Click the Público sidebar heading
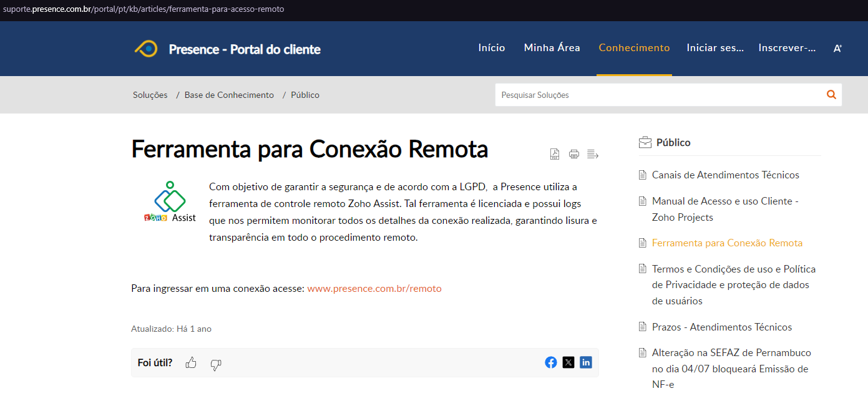Image resolution: width=868 pixels, height=401 pixels. pyautogui.click(x=673, y=142)
